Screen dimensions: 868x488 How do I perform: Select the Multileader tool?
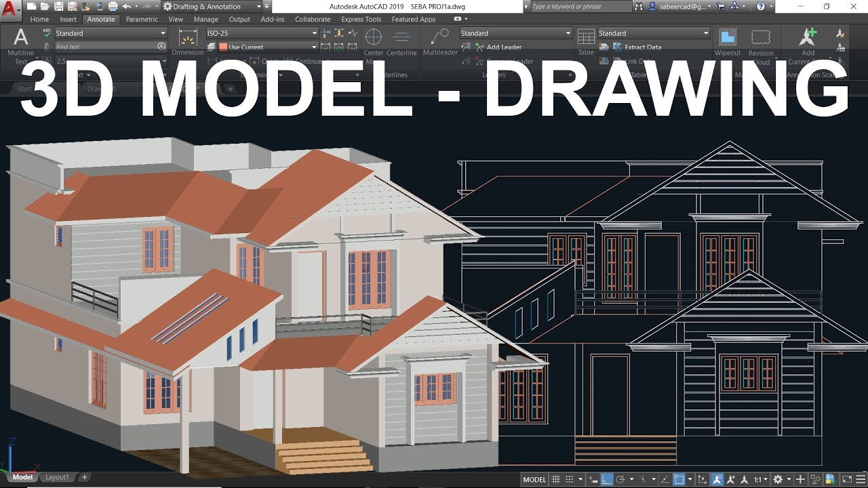pyautogui.click(x=440, y=41)
